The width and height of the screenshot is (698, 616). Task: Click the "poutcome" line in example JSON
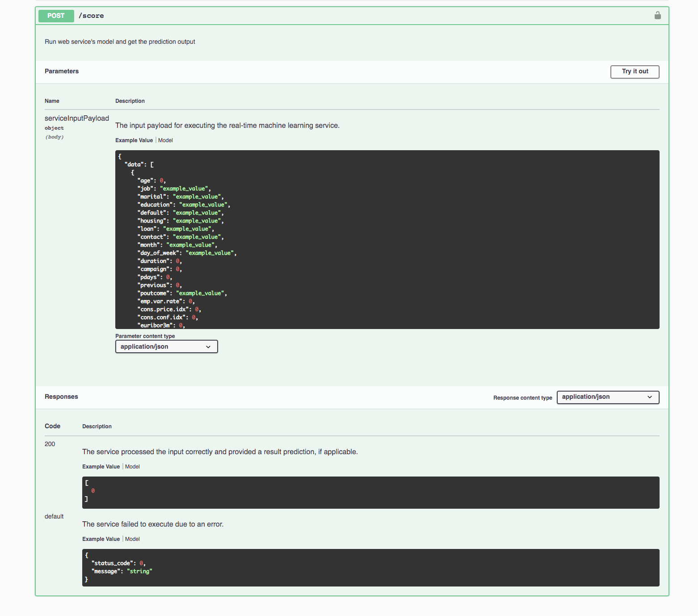[x=182, y=293]
